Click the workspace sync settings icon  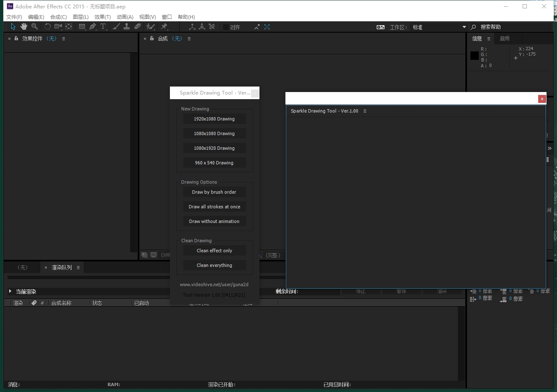pos(380,27)
